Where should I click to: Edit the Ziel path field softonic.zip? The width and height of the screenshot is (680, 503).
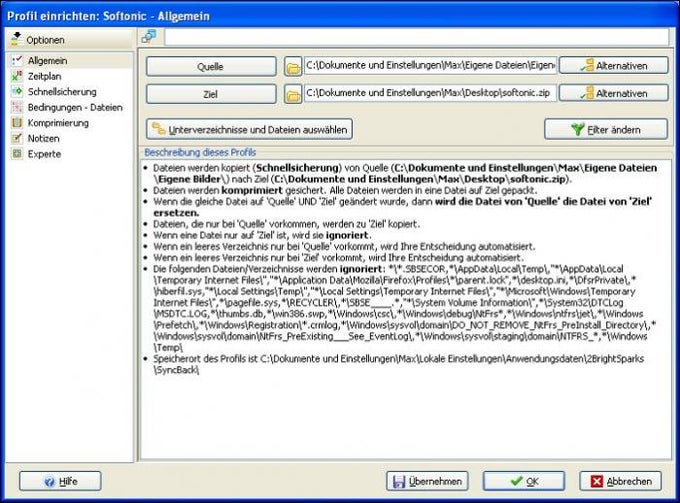pyautogui.click(x=430, y=93)
